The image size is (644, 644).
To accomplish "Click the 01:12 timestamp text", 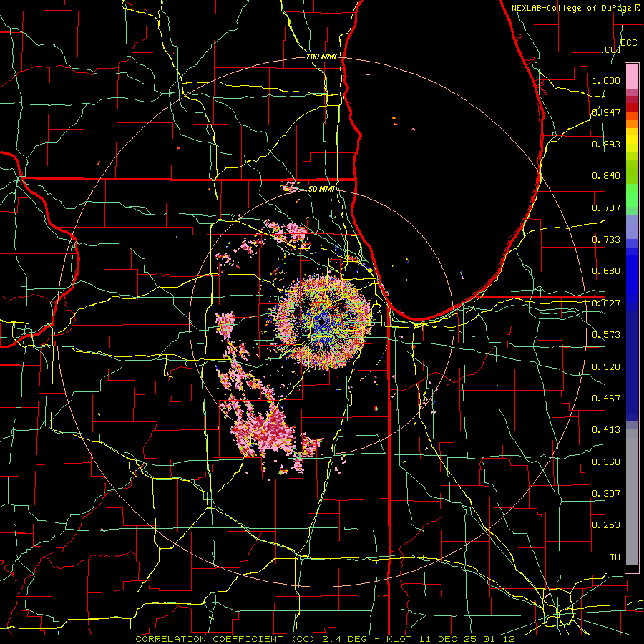I will (500, 639).
